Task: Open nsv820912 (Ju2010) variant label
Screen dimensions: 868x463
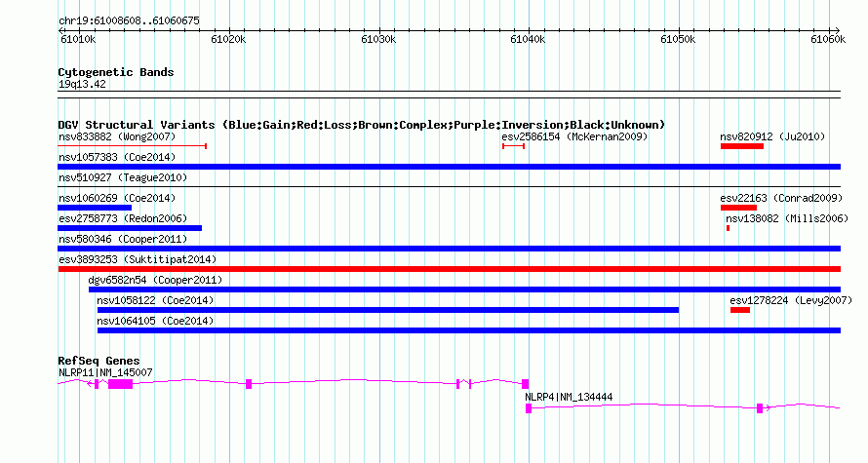Action: [x=772, y=136]
